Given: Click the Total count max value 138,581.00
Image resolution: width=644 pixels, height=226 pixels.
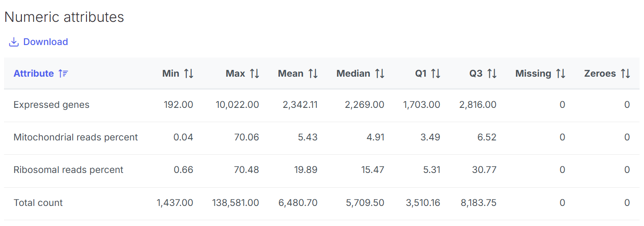Looking at the screenshot, I should click(235, 203).
